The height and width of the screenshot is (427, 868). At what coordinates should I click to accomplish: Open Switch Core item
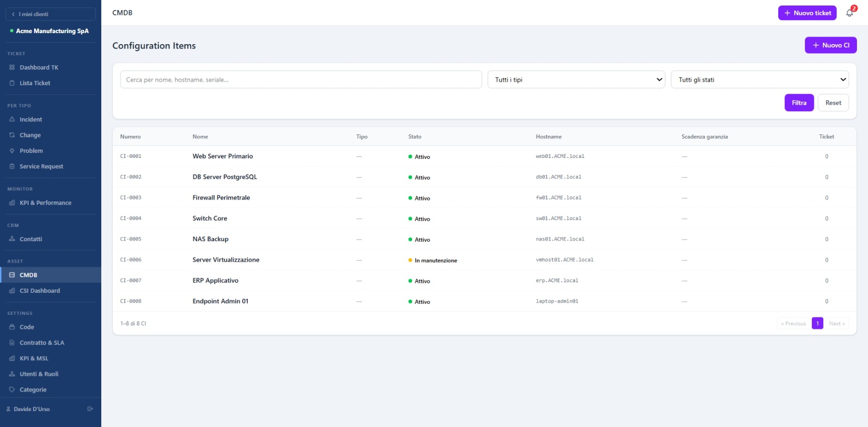[210, 219]
